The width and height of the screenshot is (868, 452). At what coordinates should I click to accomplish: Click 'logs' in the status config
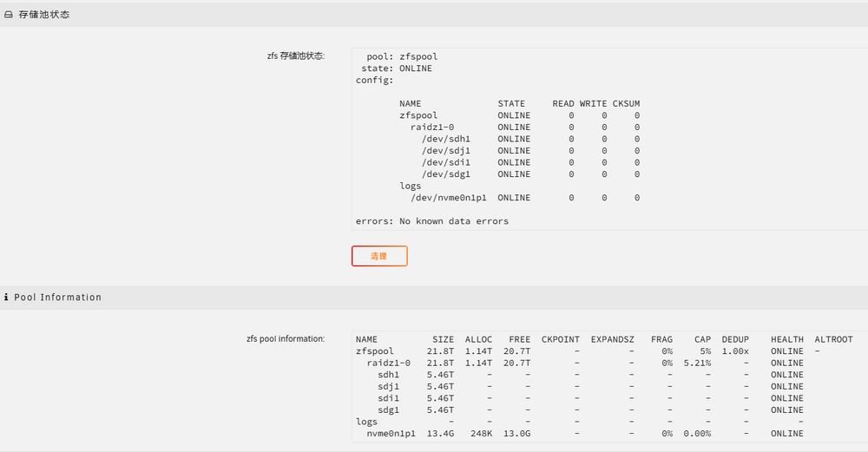(411, 186)
